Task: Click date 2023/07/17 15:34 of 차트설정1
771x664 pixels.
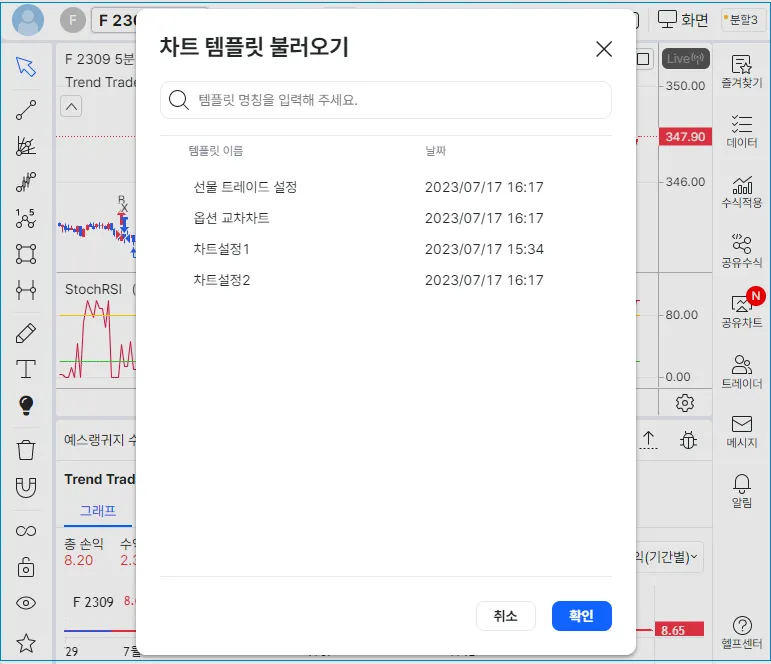Action: click(484, 249)
